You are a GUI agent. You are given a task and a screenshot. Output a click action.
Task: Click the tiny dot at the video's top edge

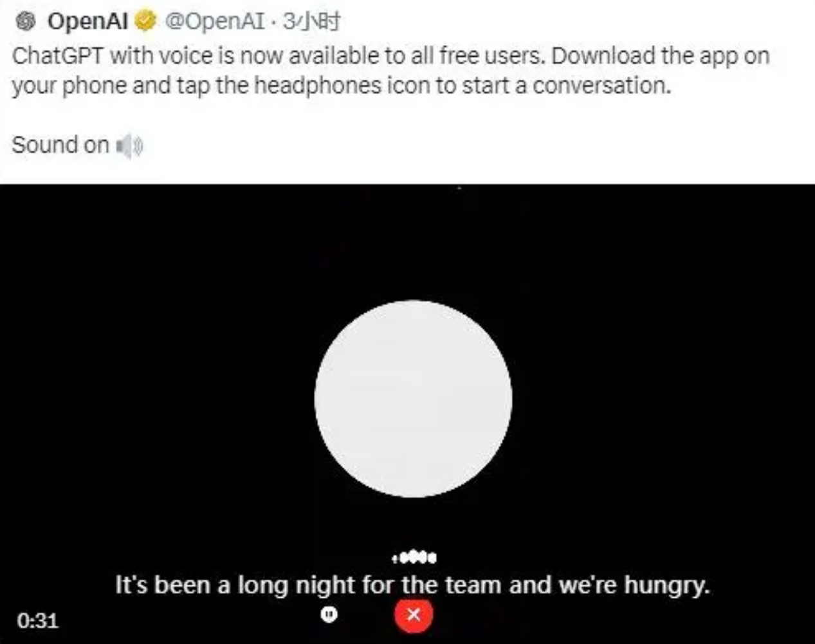(459, 189)
